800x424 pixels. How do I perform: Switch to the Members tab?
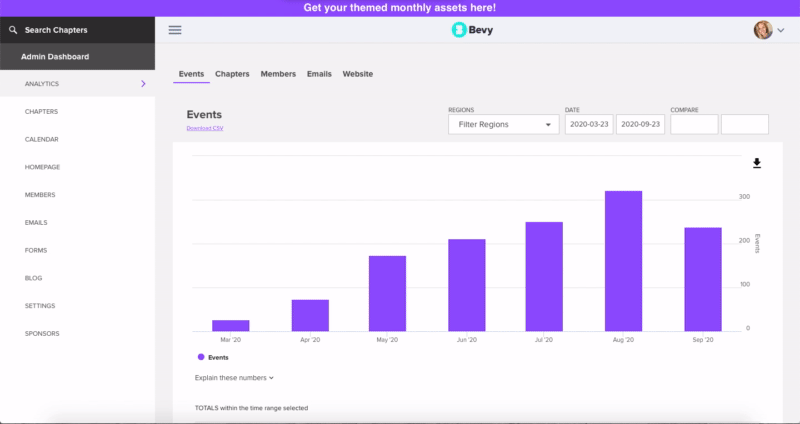278,74
